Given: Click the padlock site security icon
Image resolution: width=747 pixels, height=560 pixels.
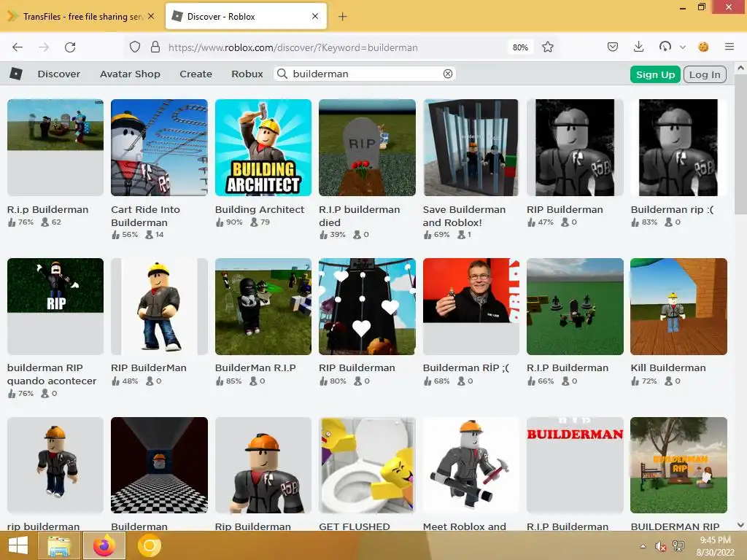Looking at the screenshot, I should 155,47.
